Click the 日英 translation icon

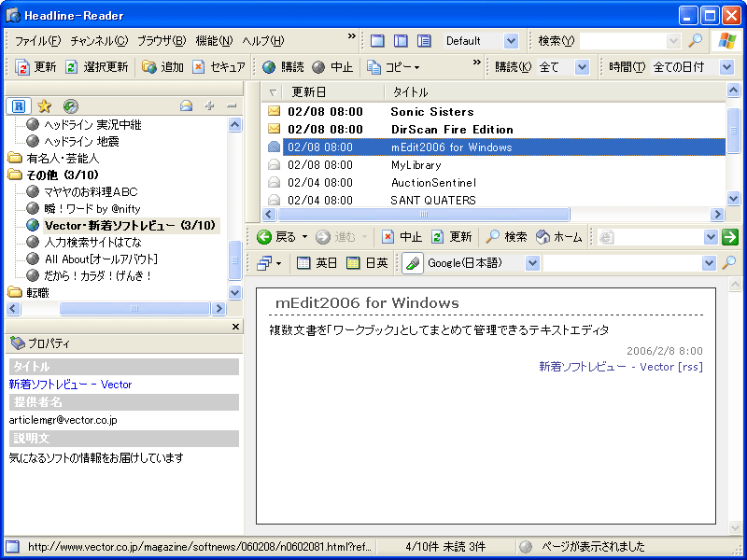point(353,263)
